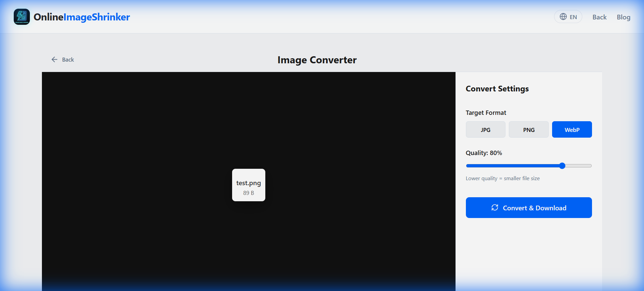Click the 'Target Format' label
The height and width of the screenshot is (291, 644).
point(486,113)
